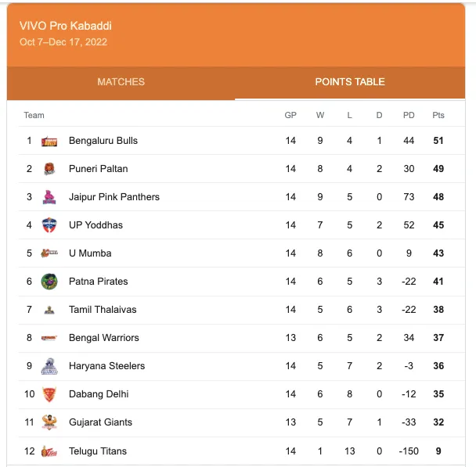Viewport: 476px width, 467px height.
Task: Open the Bengal Warriors team name
Action: (104, 338)
